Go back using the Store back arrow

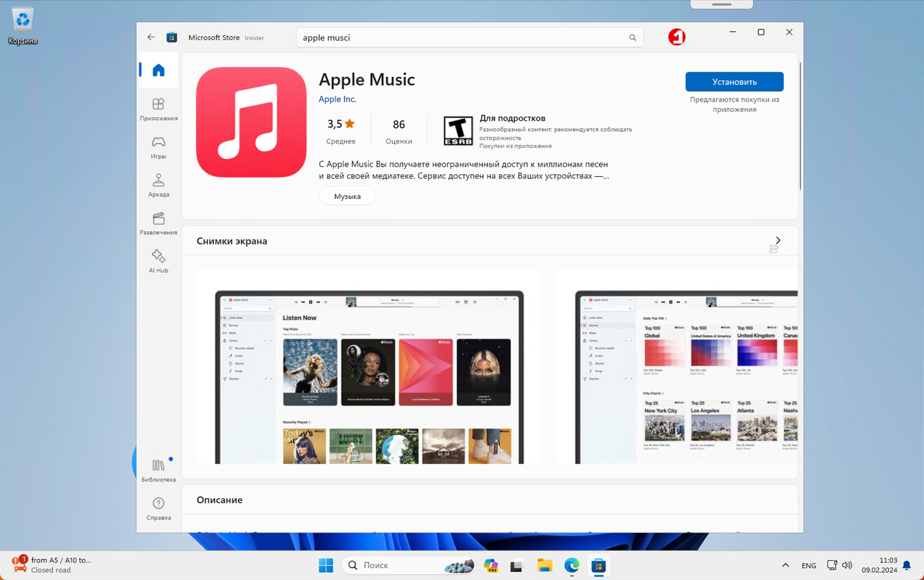151,38
